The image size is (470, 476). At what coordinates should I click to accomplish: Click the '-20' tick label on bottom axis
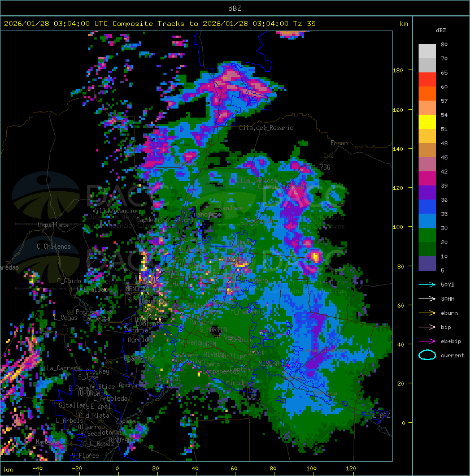(x=77, y=469)
